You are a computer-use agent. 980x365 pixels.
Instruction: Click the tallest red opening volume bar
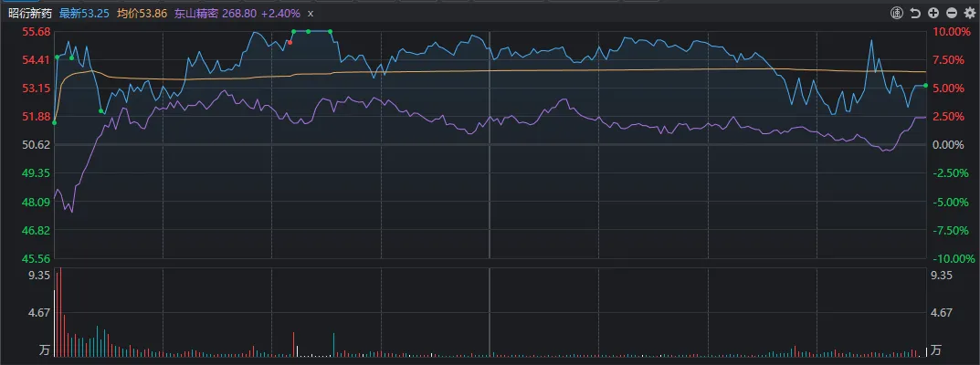point(60,313)
